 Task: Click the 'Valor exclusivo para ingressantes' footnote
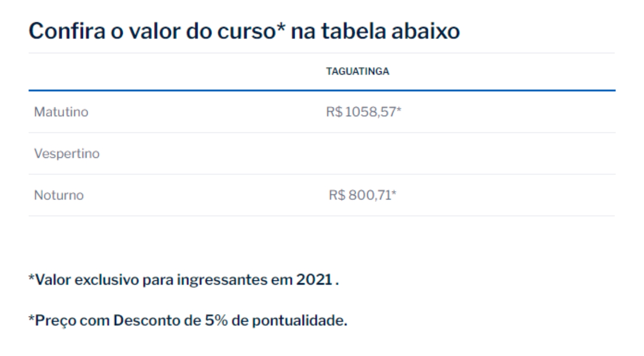coord(184,280)
